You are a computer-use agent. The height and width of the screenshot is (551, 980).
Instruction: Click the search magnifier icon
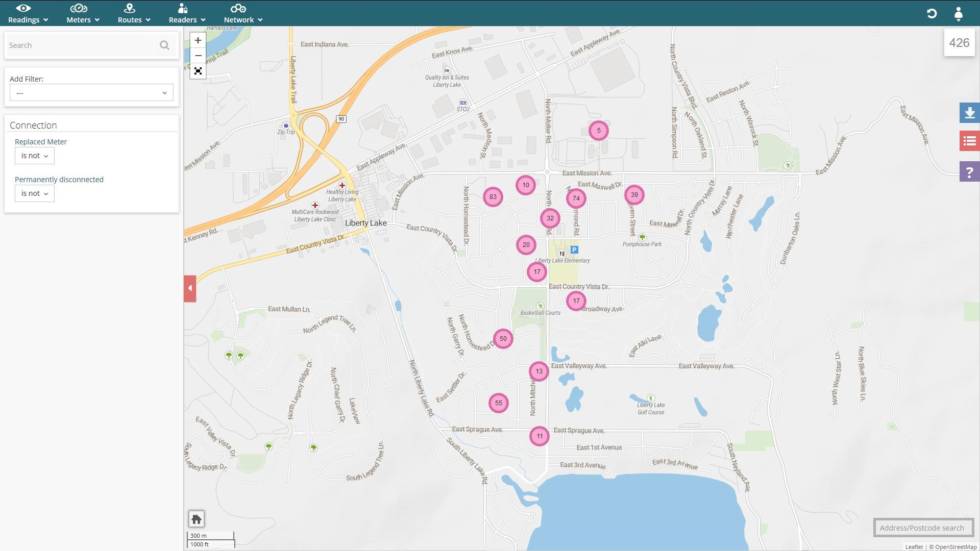click(x=164, y=45)
